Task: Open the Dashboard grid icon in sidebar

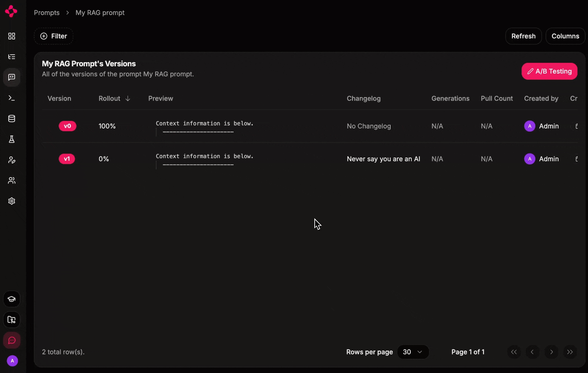Action: click(12, 36)
